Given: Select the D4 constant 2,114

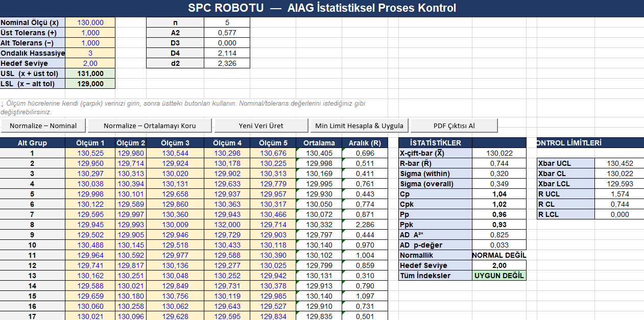Looking at the screenshot, I should pyautogui.click(x=227, y=53).
